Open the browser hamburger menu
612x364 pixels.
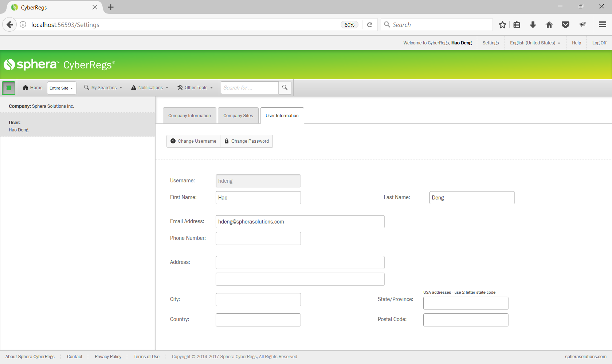coord(603,25)
